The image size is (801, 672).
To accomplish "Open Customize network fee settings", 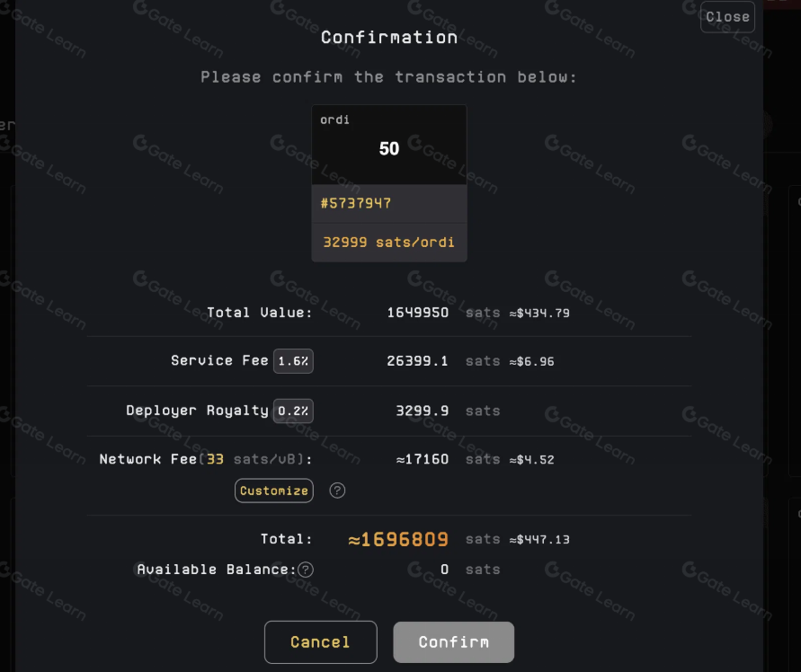I will 274,491.
